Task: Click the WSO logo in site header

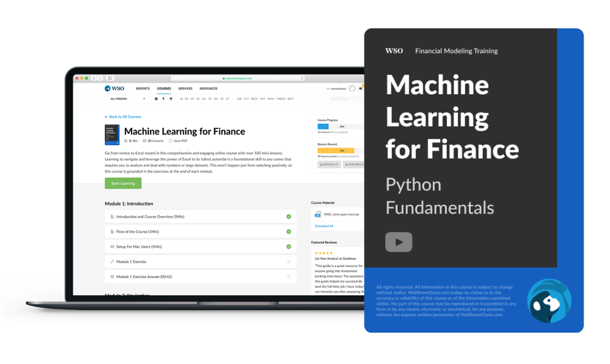Action: pos(114,88)
